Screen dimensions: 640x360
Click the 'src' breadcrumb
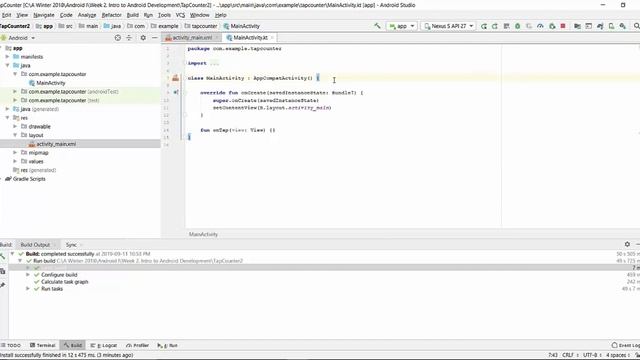point(65,26)
